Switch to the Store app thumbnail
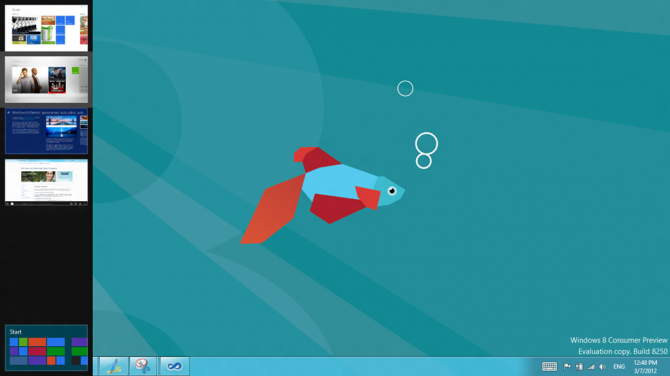Viewport: 670px width, 376px height. 46,28
